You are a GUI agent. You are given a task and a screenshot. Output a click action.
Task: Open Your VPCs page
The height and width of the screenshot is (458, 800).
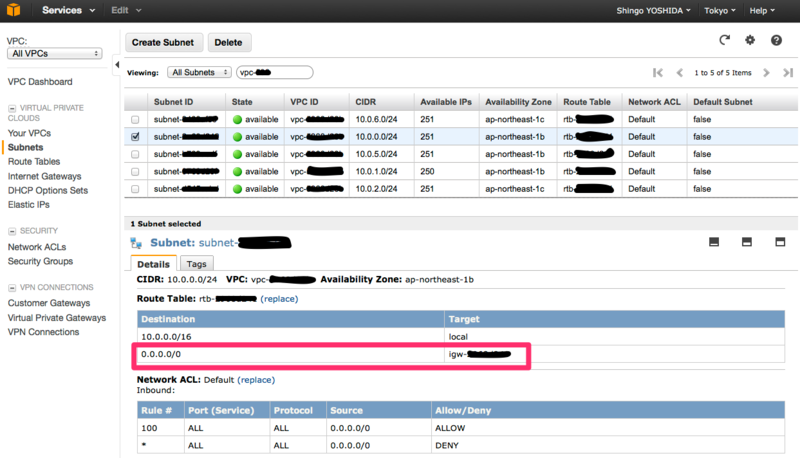pyautogui.click(x=29, y=133)
